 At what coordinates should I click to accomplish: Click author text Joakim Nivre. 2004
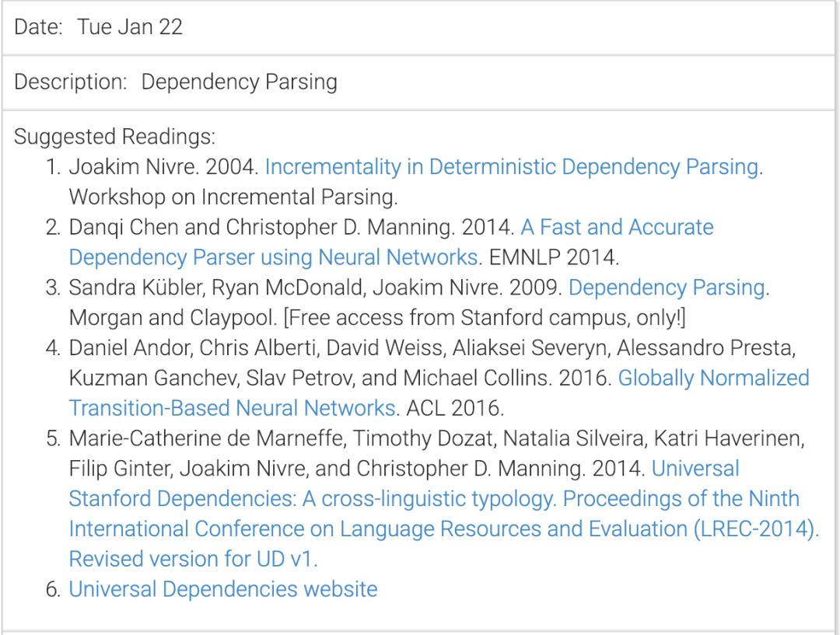[x=163, y=167]
